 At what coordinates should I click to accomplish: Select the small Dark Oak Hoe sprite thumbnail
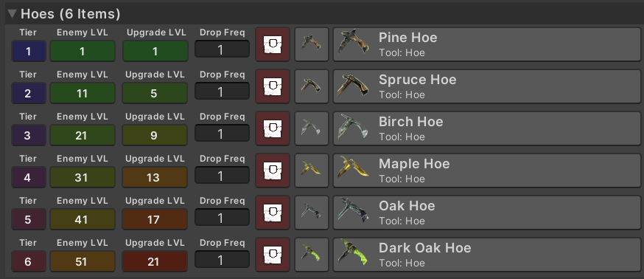312,255
